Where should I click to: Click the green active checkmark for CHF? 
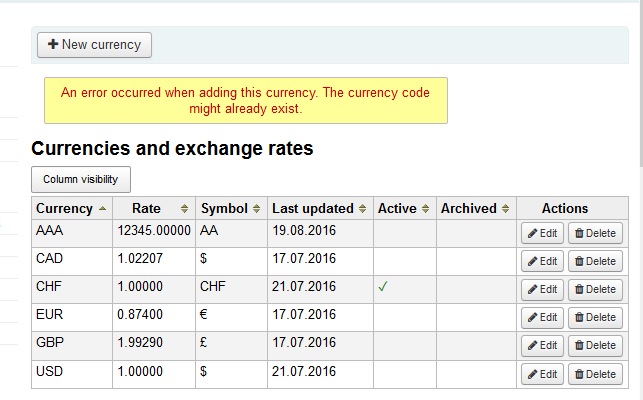pos(383,288)
